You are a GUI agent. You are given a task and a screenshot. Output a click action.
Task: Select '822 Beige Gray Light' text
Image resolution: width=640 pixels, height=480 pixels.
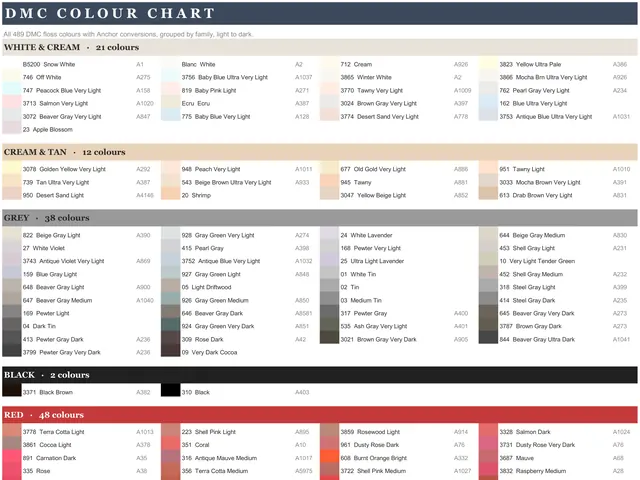pyautogui.click(x=51, y=235)
